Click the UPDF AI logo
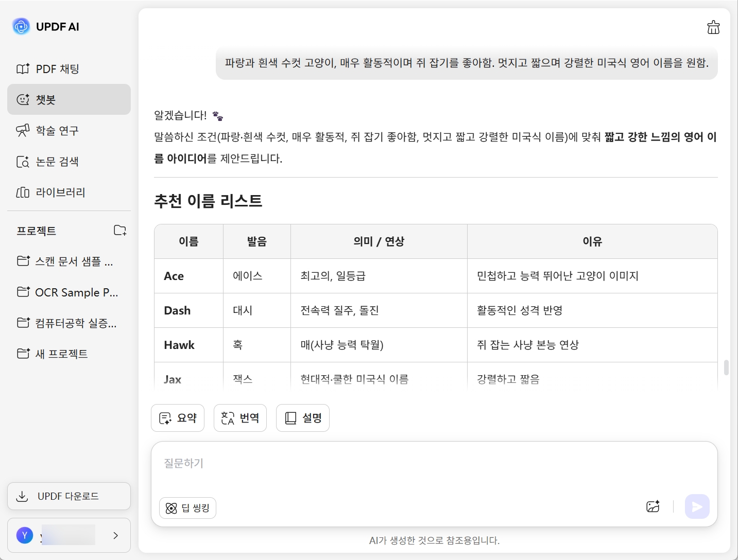This screenshot has width=738, height=560. 21,26
